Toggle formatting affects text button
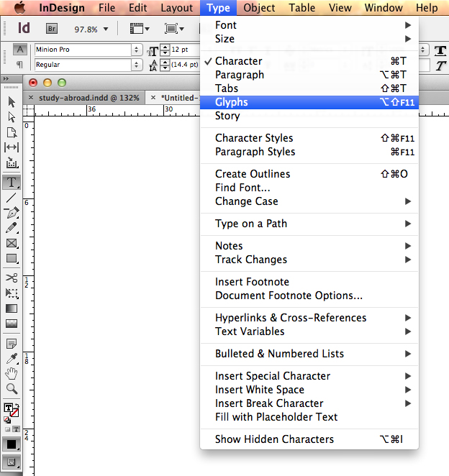449x476 pixels. click(x=16, y=429)
